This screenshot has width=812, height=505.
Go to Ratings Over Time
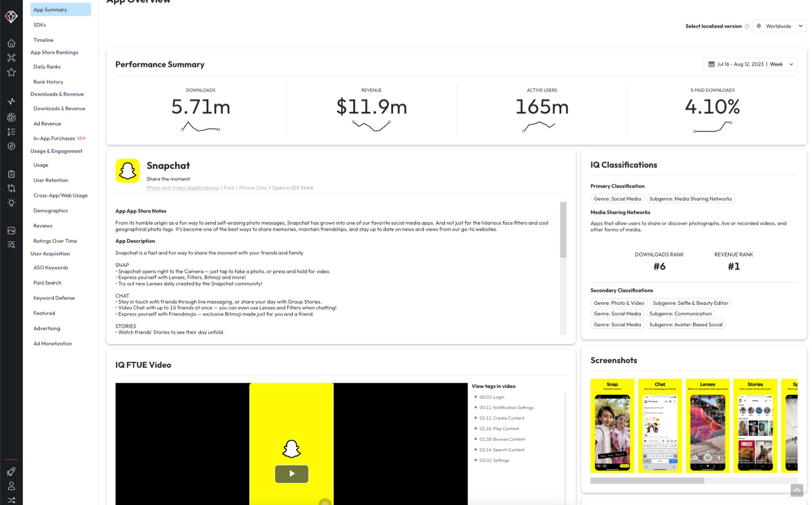55,241
